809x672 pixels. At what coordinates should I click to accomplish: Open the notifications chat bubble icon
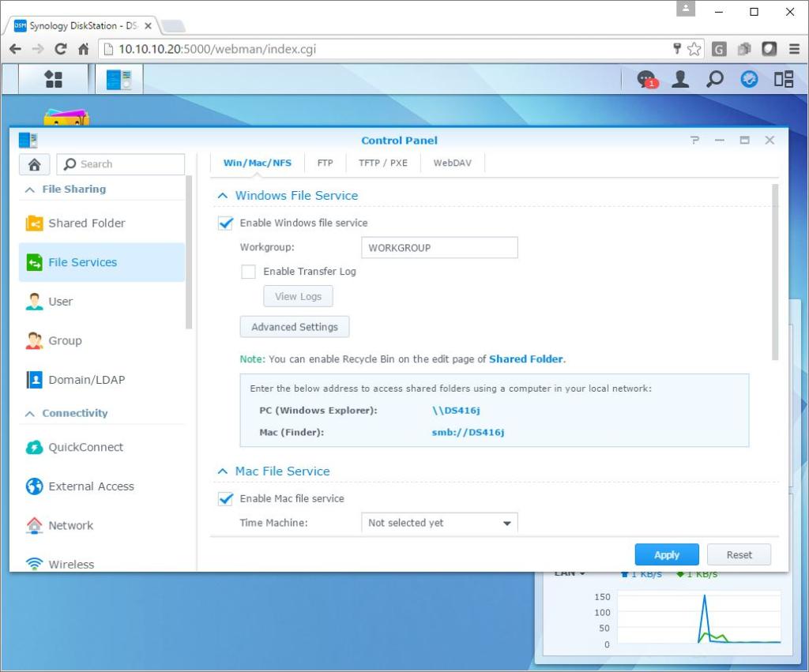pos(646,79)
